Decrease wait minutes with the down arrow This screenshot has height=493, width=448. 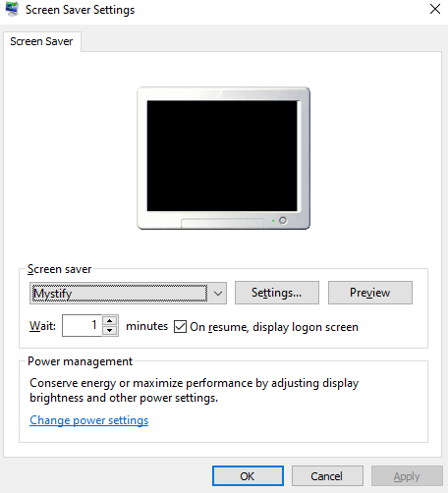110,330
